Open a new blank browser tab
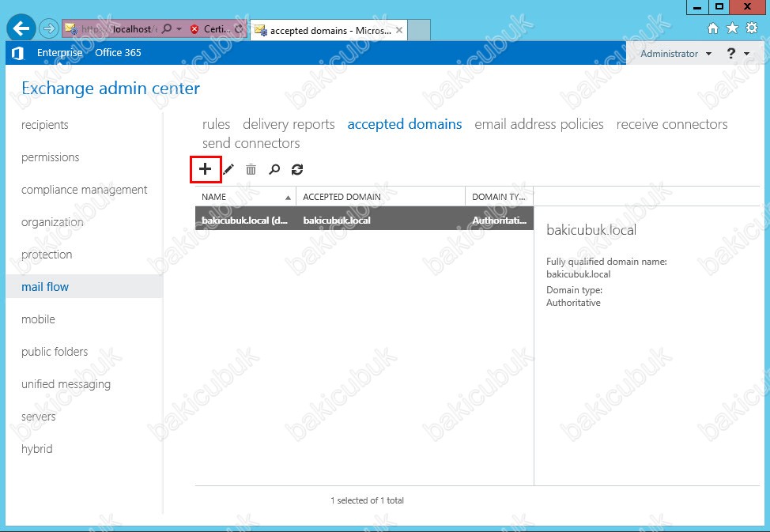770x532 pixels. (419, 31)
